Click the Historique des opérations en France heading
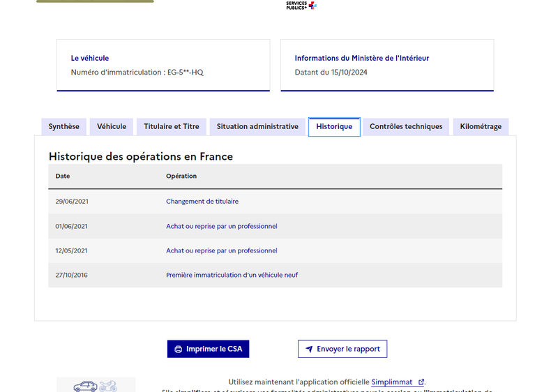558x392 pixels. (x=141, y=156)
